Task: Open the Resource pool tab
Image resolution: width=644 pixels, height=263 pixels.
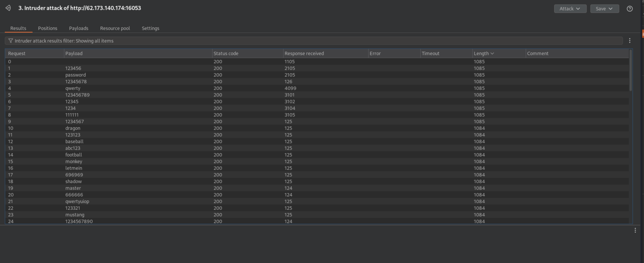Action: 115,28
